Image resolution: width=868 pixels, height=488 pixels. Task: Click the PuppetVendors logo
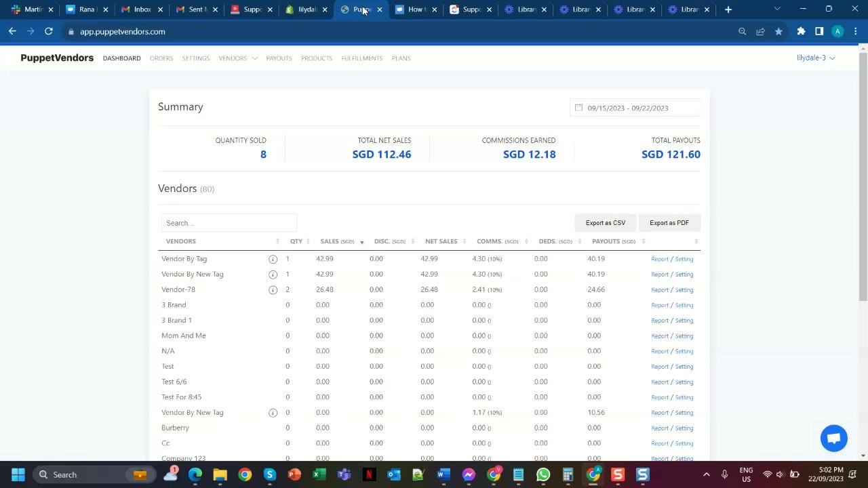(57, 58)
